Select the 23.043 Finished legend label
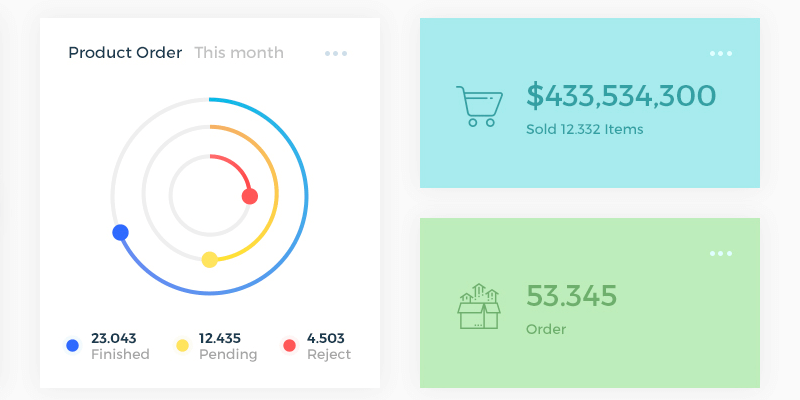The width and height of the screenshot is (800, 400). tap(119, 346)
